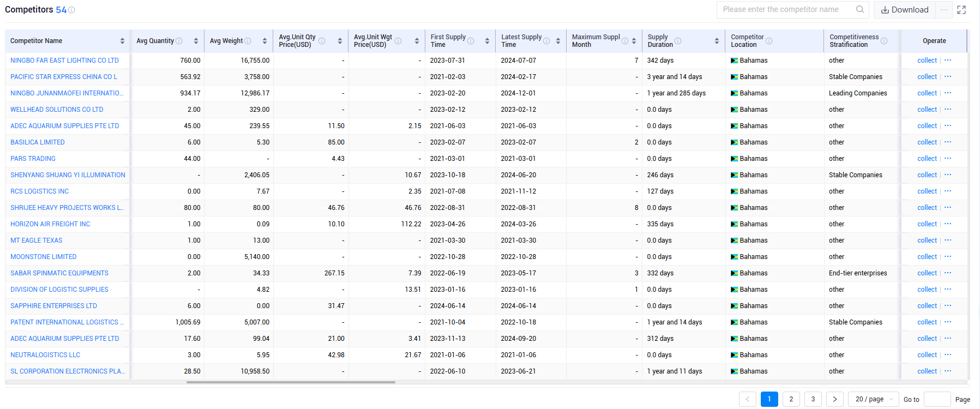Collect the SL CORPORATION ELECTRONICS row
980x409 pixels.
[x=927, y=371]
